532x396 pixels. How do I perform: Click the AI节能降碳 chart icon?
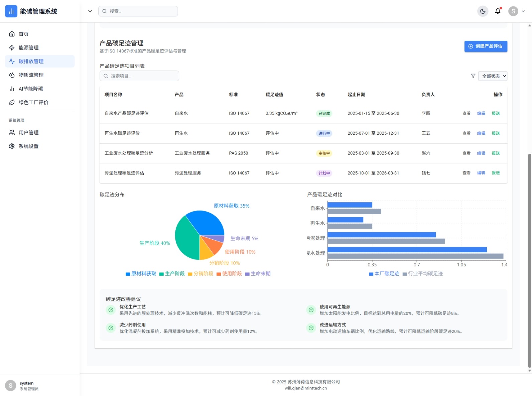coord(12,89)
